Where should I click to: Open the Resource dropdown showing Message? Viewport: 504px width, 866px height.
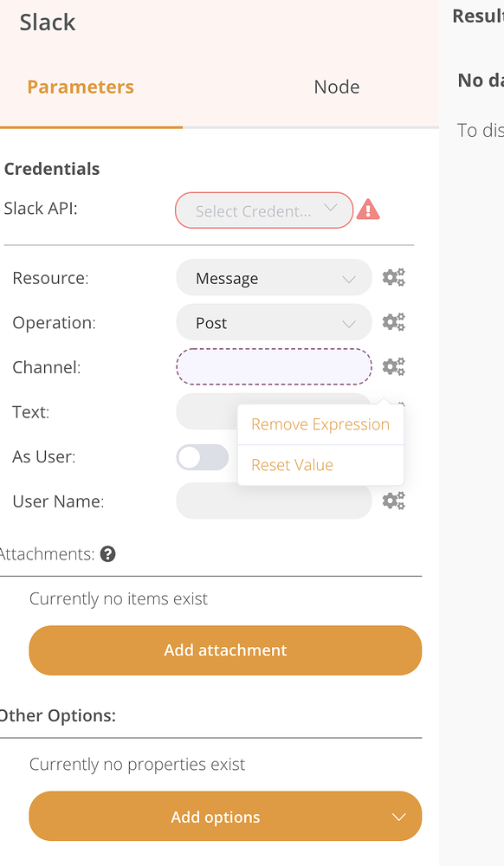pos(274,277)
